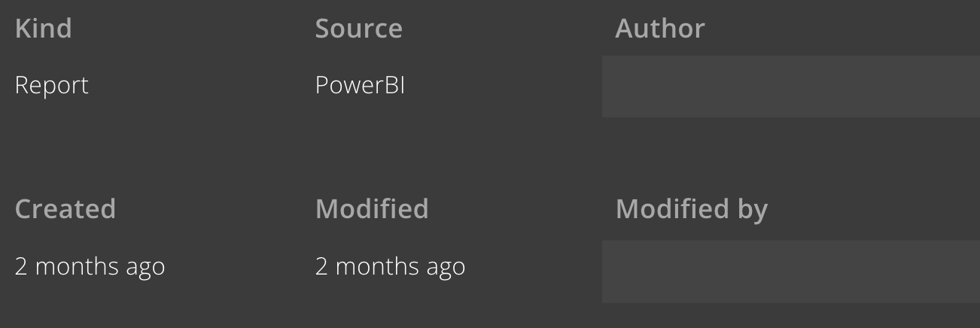
Task: Focus the empty Author value field
Action: click(x=790, y=86)
